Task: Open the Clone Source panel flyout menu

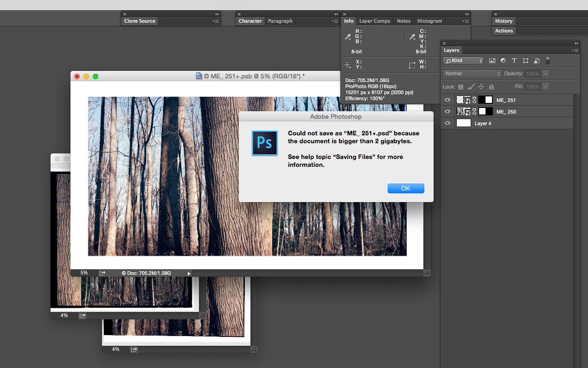Action: [216, 21]
